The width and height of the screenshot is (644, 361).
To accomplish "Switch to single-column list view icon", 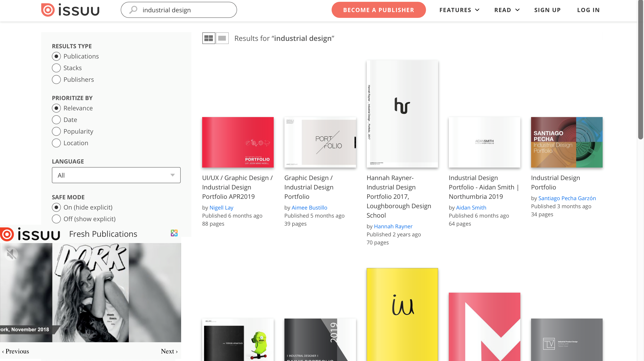I will [x=222, y=38].
